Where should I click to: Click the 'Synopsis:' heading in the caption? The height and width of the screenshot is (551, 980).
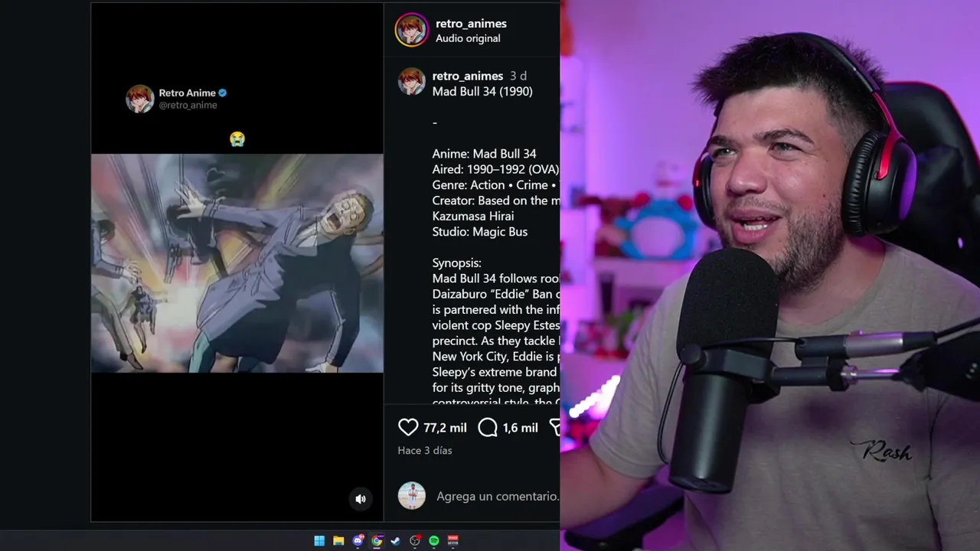[457, 263]
